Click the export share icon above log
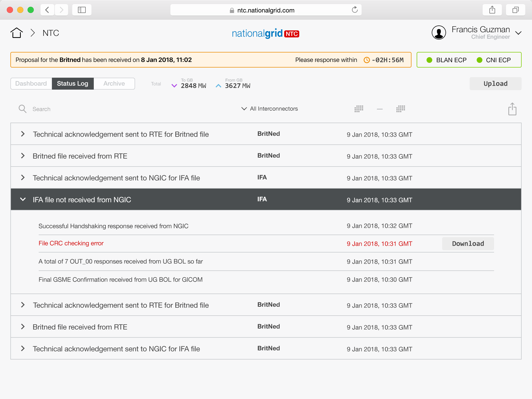The image size is (532, 399). tap(512, 109)
